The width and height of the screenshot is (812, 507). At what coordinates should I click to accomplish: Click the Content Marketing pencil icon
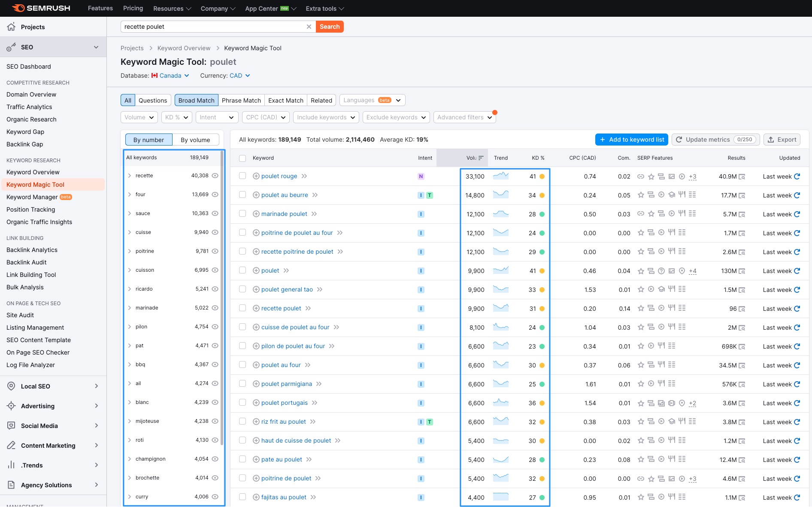[11, 445]
